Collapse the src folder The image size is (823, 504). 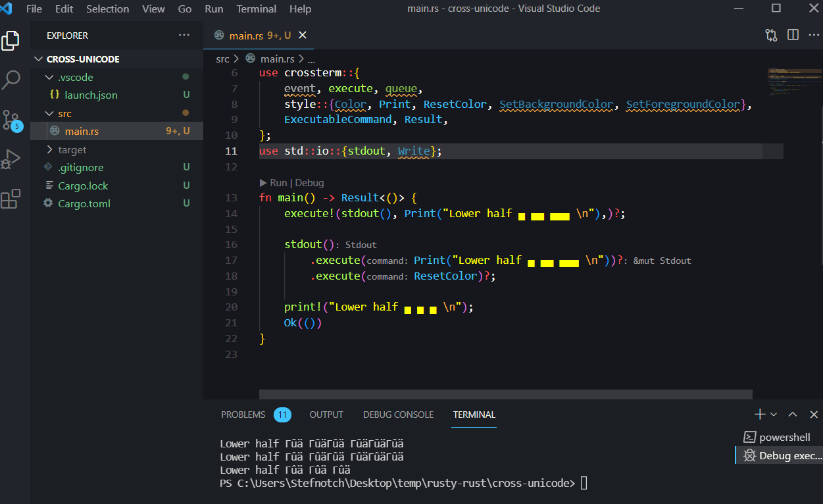point(116,113)
